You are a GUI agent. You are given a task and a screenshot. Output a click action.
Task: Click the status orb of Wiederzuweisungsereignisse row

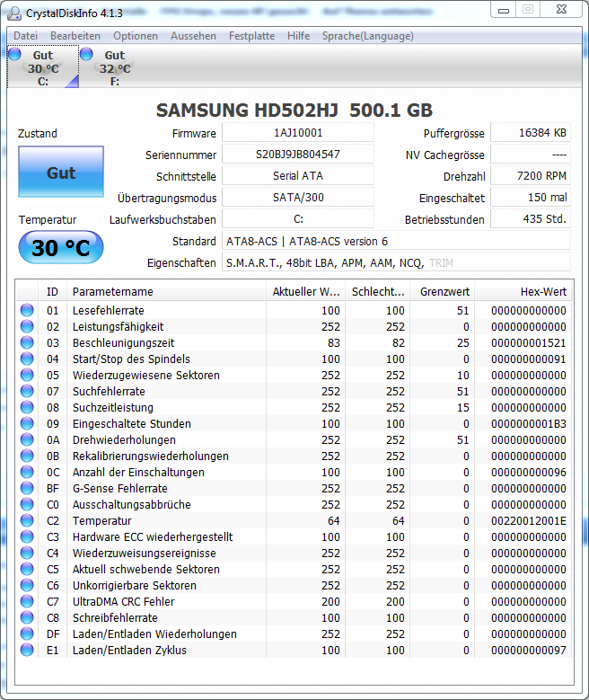click(x=27, y=553)
